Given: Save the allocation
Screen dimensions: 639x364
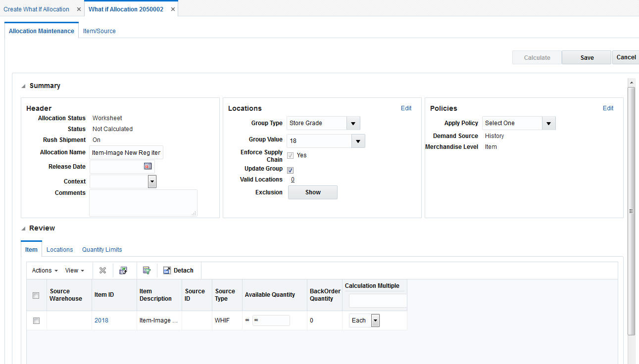Looking at the screenshot, I should tap(586, 57).
